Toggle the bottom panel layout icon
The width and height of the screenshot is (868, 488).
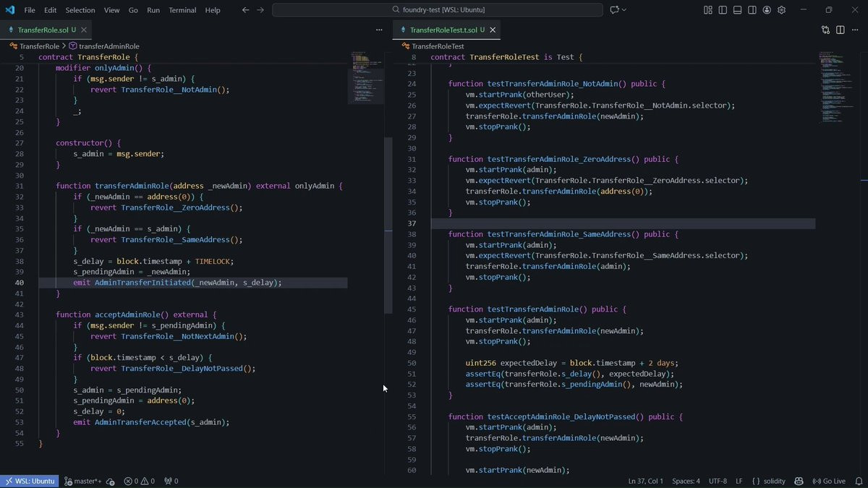737,10
